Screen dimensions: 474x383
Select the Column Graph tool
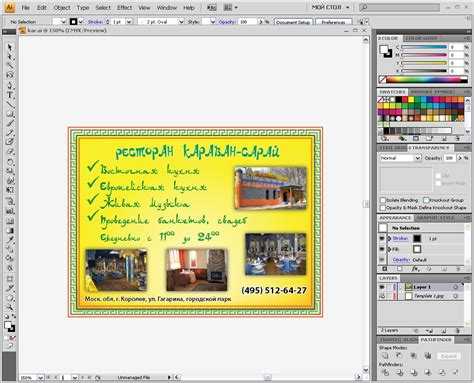(x=10, y=211)
